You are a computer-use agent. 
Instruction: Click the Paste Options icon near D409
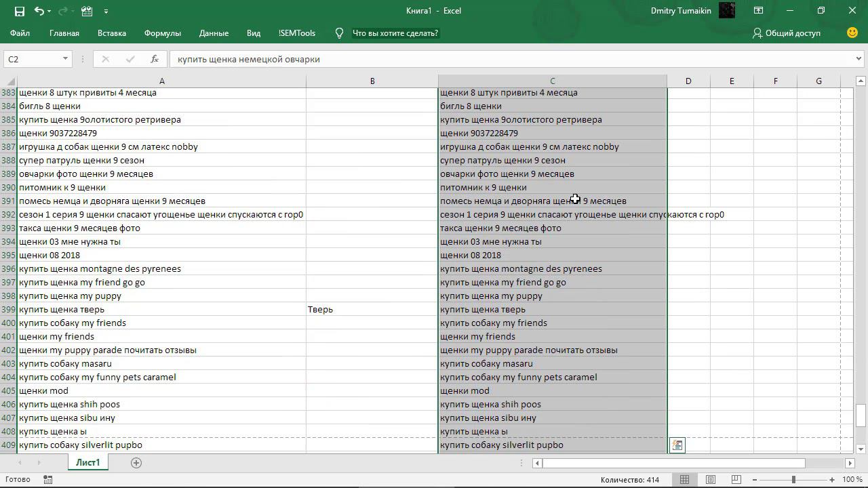pos(677,445)
